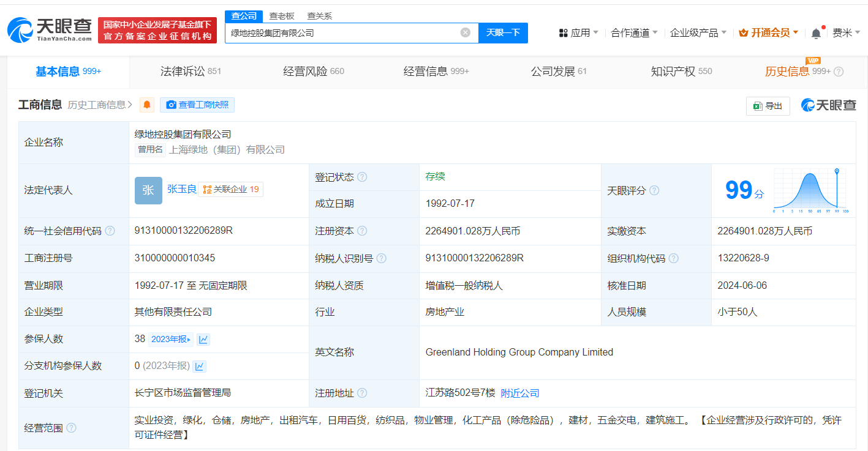The image size is (868, 451).
Task: Click 存续 registration status value
Action: [x=435, y=176]
